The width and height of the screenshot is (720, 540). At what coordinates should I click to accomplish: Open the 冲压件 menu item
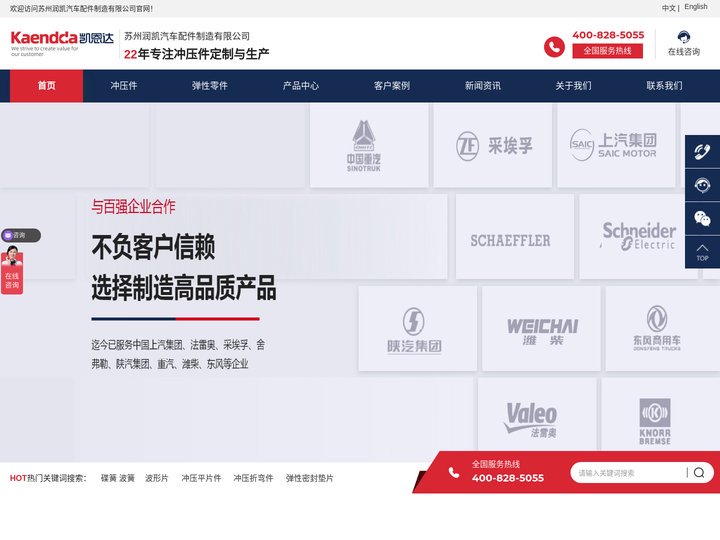(124, 86)
